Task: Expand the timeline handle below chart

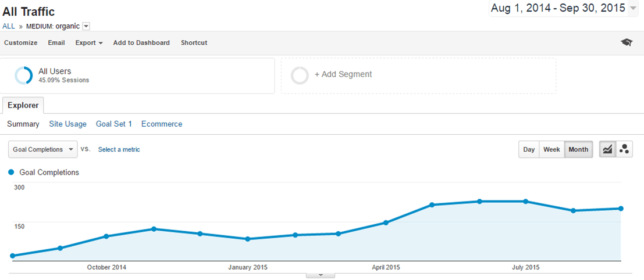Action: pyautogui.click(x=320, y=275)
